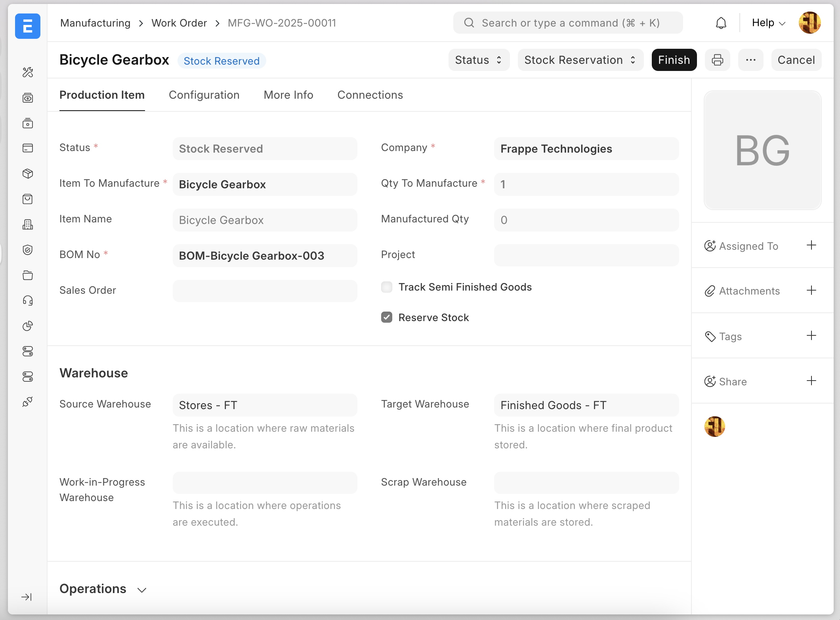The width and height of the screenshot is (840, 620).
Task: Add attachment using plus icon
Action: point(811,291)
